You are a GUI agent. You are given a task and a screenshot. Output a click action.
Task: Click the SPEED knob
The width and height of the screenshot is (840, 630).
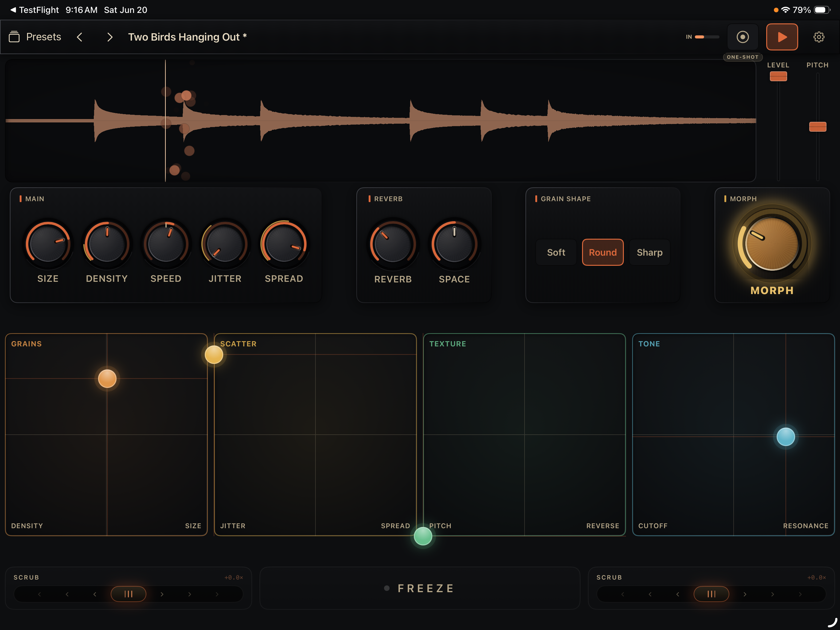[166, 244]
